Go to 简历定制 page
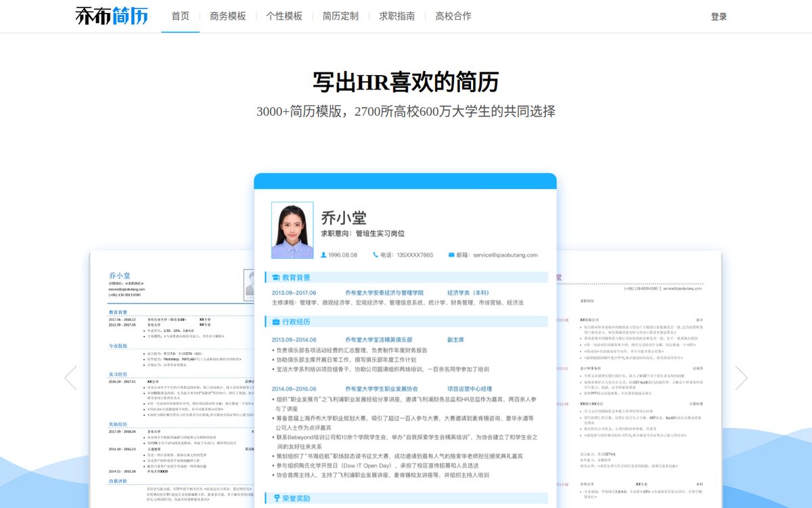The width and height of the screenshot is (812, 508). (x=340, y=16)
